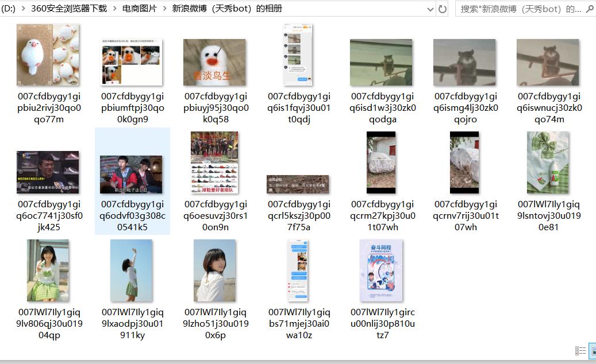Select the 看淡鸟生 bird thumbnail k0q58
This screenshot has width=596, height=364.
point(214,62)
